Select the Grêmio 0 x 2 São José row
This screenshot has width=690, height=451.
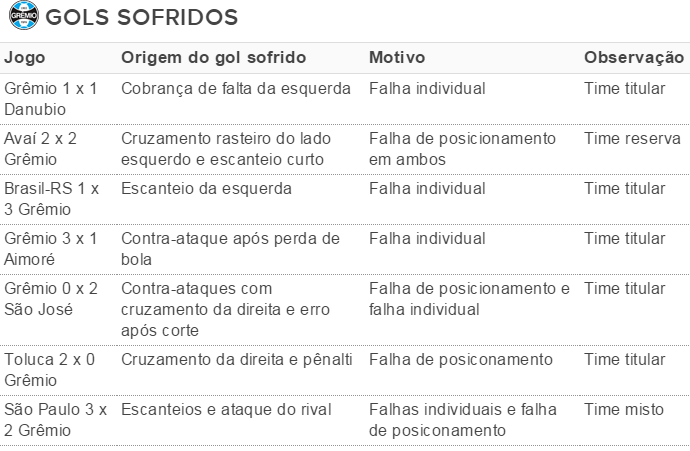345,310
